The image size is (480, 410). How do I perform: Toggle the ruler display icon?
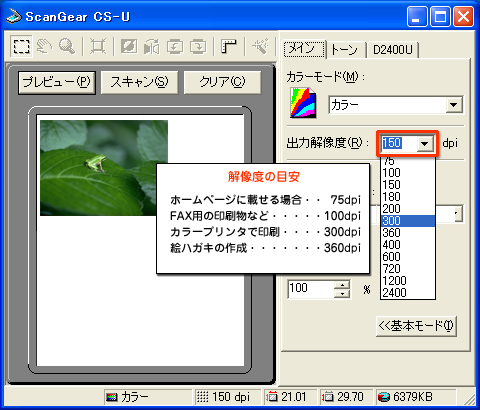(x=229, y=46)
